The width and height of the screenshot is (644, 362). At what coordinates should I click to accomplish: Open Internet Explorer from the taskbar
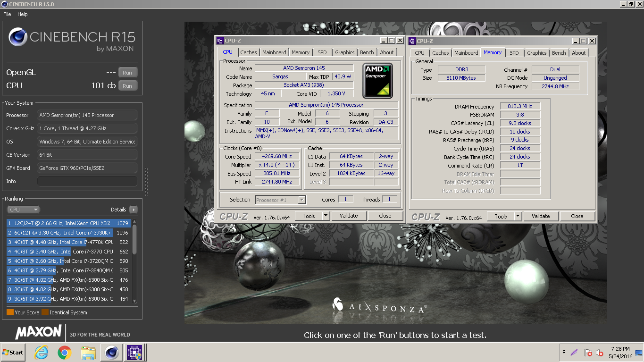coord(42,352)
